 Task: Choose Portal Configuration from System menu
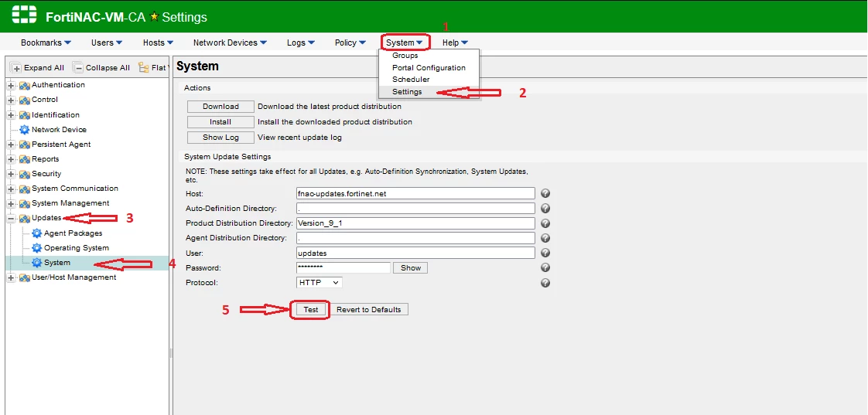[429, 67]
